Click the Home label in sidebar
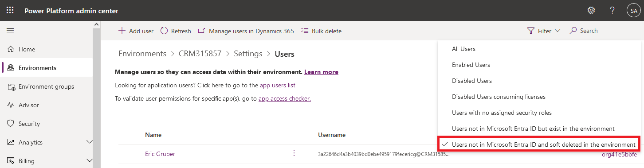The width and height of the screenshot is (644, 168). [27, 49]
